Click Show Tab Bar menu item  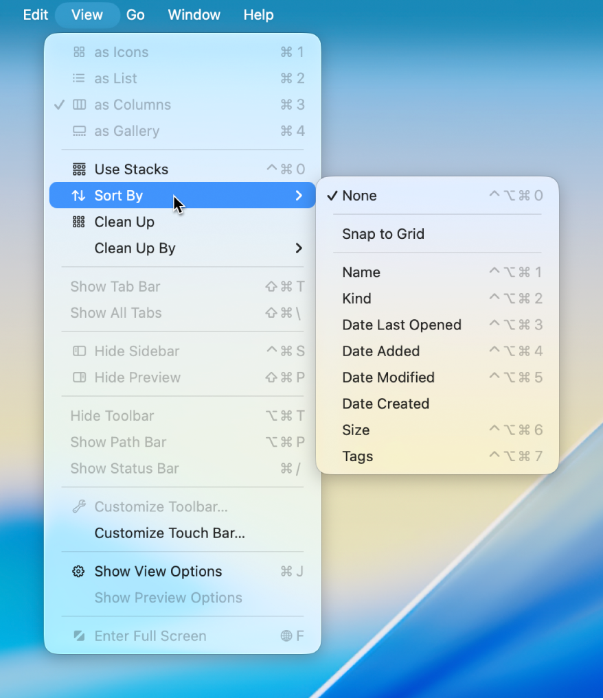pyautogui.click(x=183, y=287)
